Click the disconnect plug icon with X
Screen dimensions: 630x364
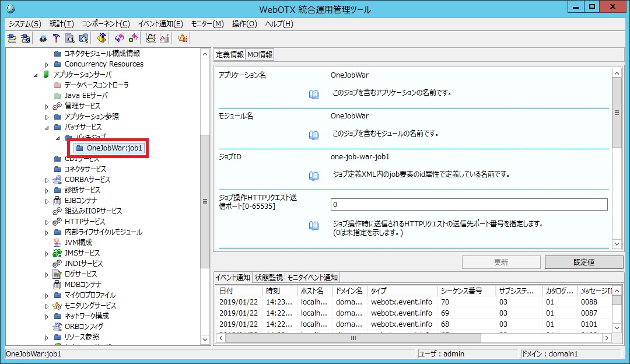(25, 38)
